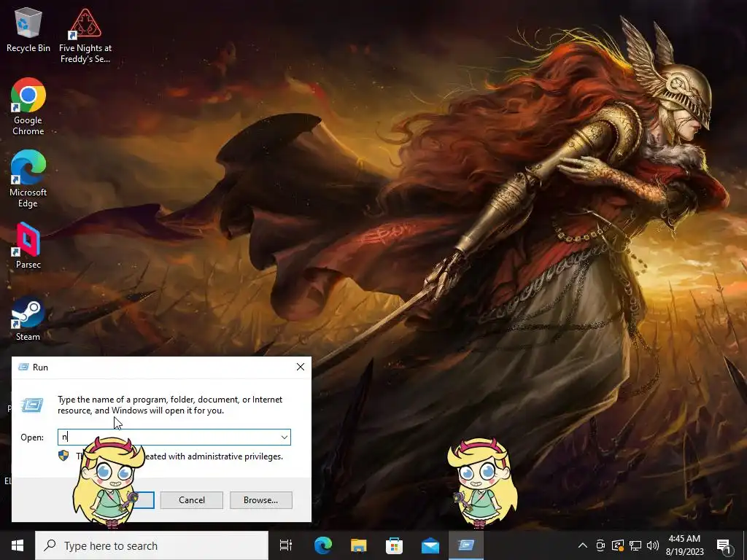Click the Meet Now tray icon
Screen dimensions: 747x560
(x=601, y=545)
